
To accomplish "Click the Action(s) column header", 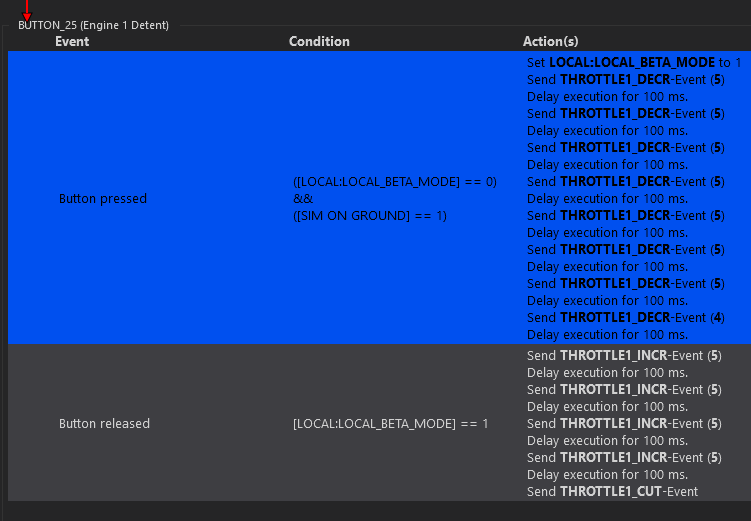I will tap(550, 42).
